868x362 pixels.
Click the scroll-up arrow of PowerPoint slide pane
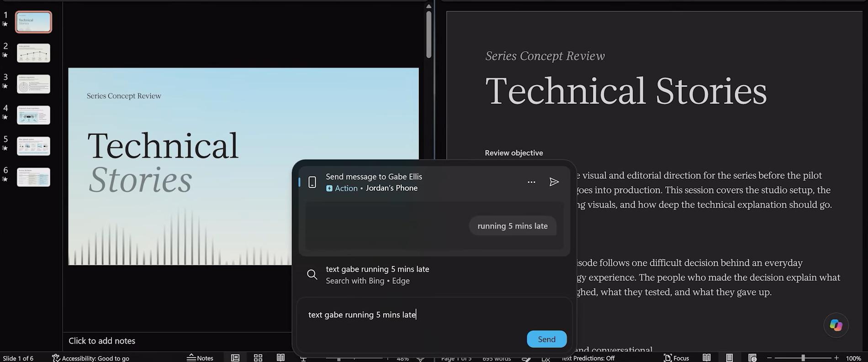[x=429, y=6]
